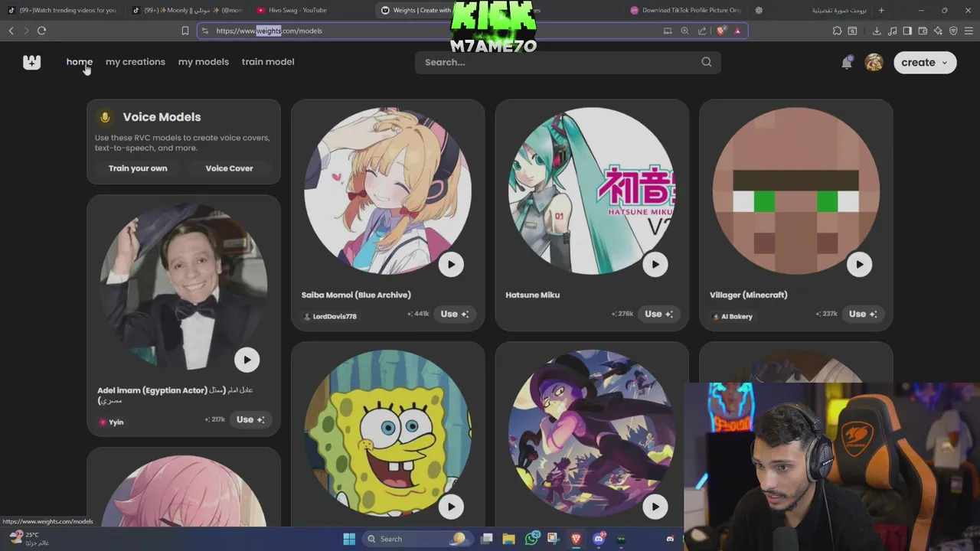
Task: Open a new browser tab
Action: tap(881, 10)
